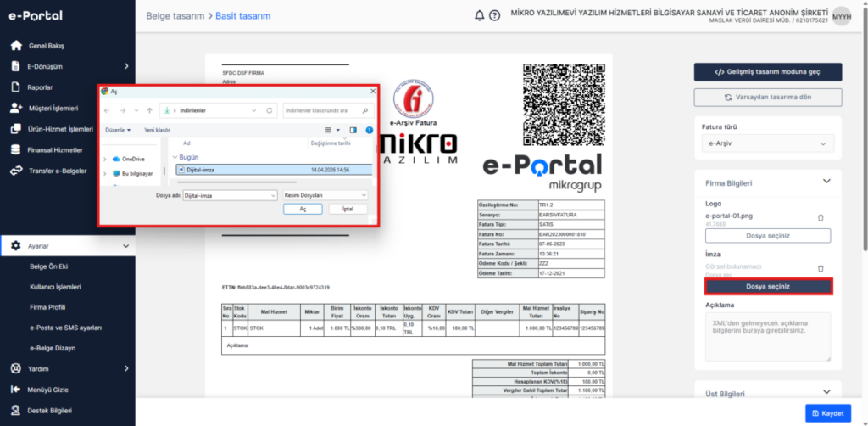
Task: Expand the Üst Bilgileri section
Action: coord(826,392)
